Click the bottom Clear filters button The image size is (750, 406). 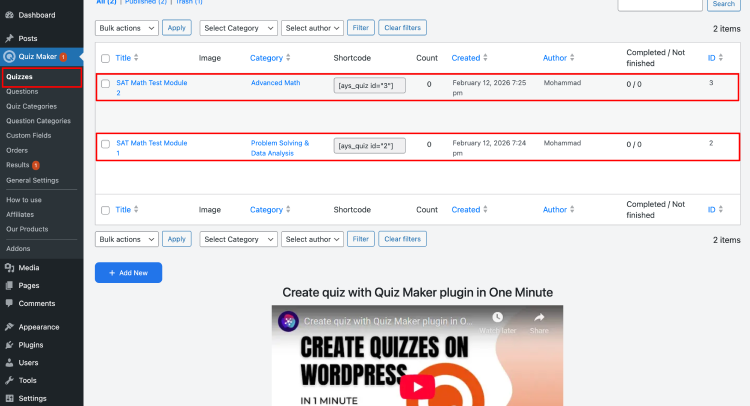pos(402,239)
